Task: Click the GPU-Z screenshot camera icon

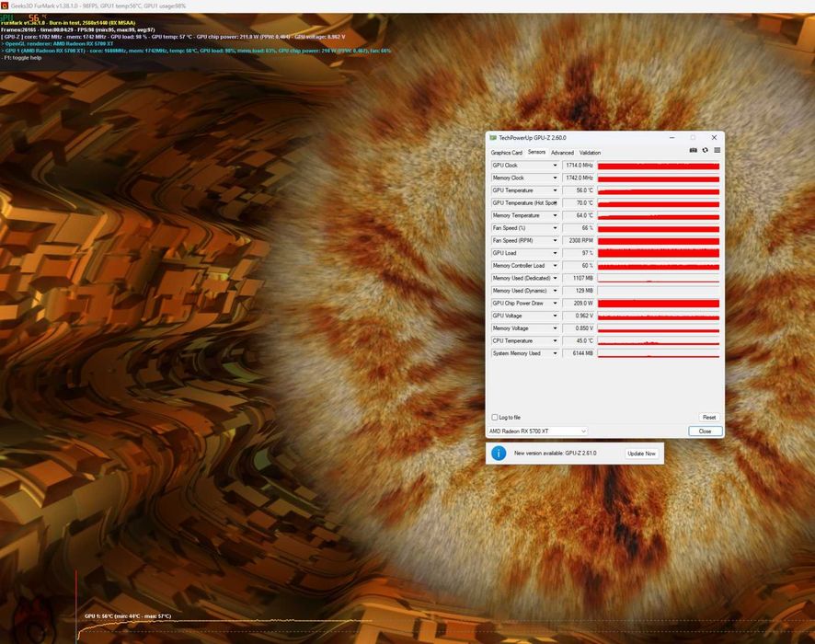Action: [693, 150]
